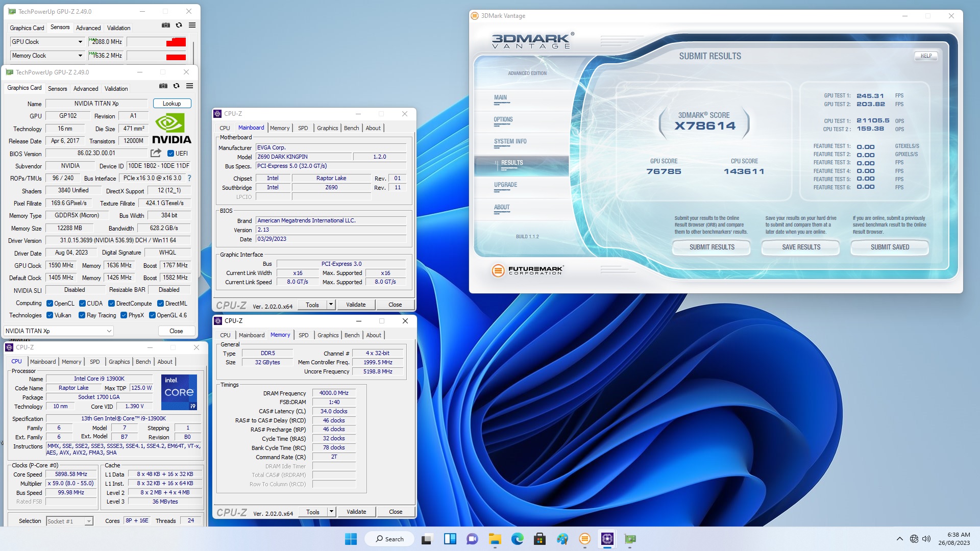Open File Explorer from taskbar
The width and height of the screenshot is (980, 551).
coord(495,539)
